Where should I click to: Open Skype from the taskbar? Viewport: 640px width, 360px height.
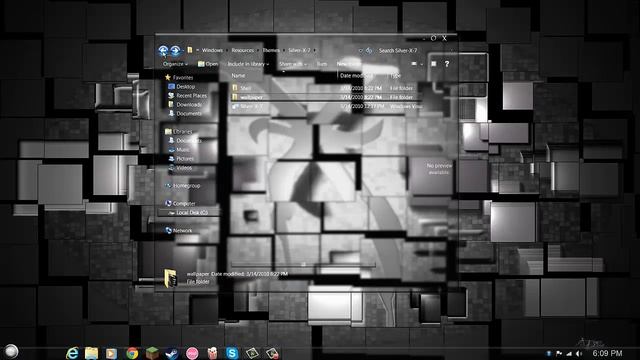click(x=232, y=353)
